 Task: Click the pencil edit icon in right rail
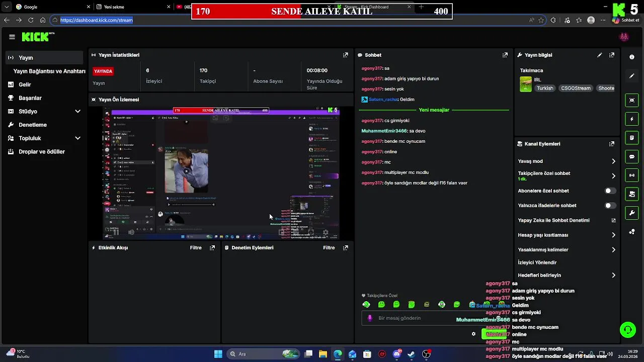coord(632,76)
